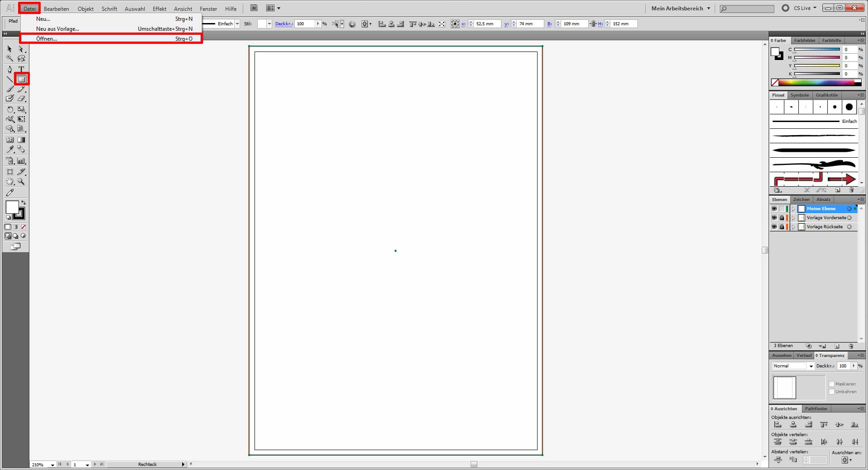The width and height of the screenshot is (868, 470).
Task: Hide the Meine Ebene layer
Action: click(x=774, y=209)
